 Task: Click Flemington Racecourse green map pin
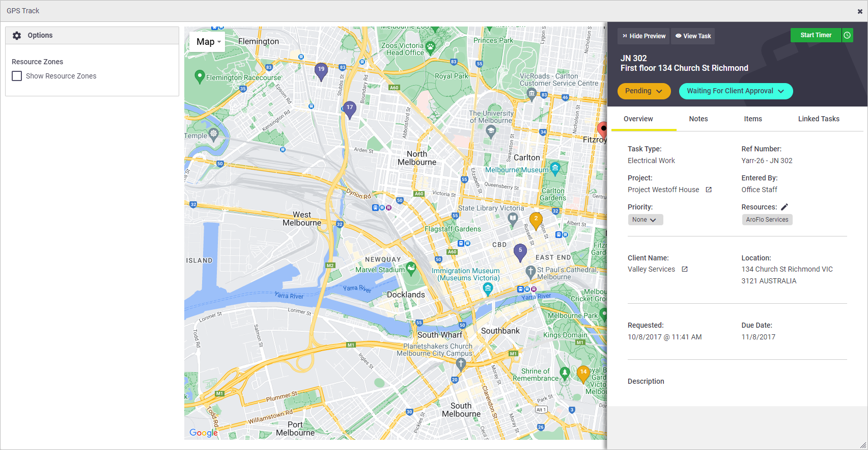[200, 77]
